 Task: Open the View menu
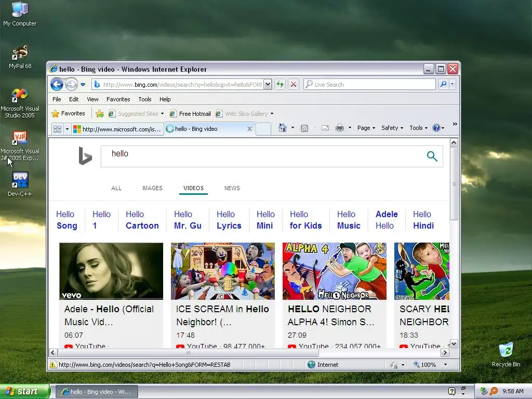pyautogui.click(x=92, y=99)
